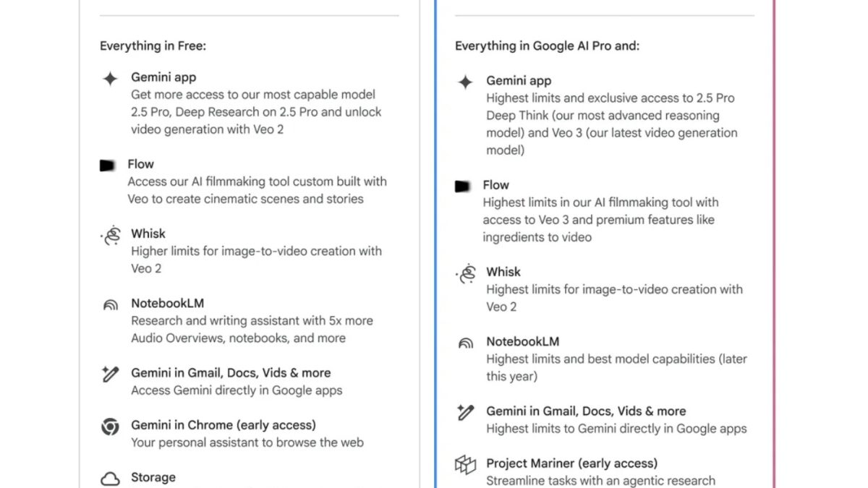This screenshot has height=488, width=868.
Task: Click the Flow icon in the AI Pro and list
Action: (463, 187)
